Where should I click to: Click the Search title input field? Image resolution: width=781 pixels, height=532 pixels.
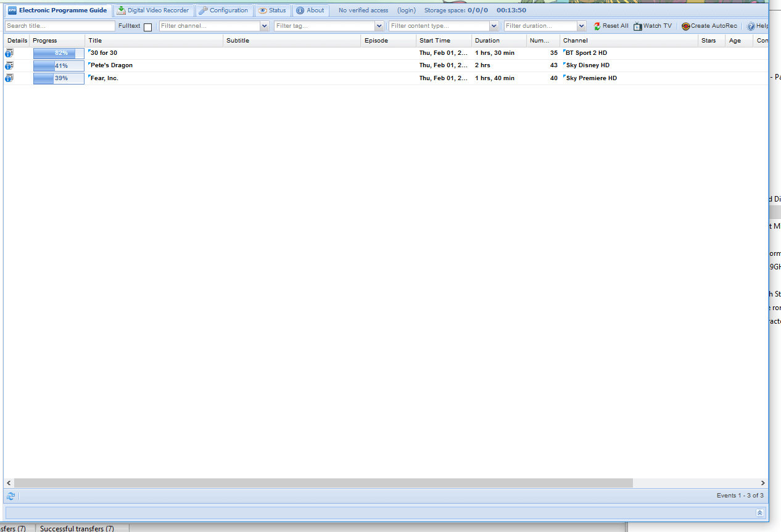[60, 26]
